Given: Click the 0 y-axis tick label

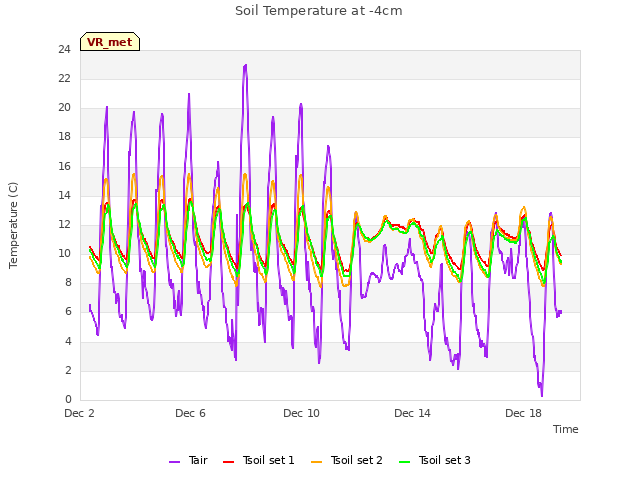Looking at the screenshot, I should click(x=68, y=400).
